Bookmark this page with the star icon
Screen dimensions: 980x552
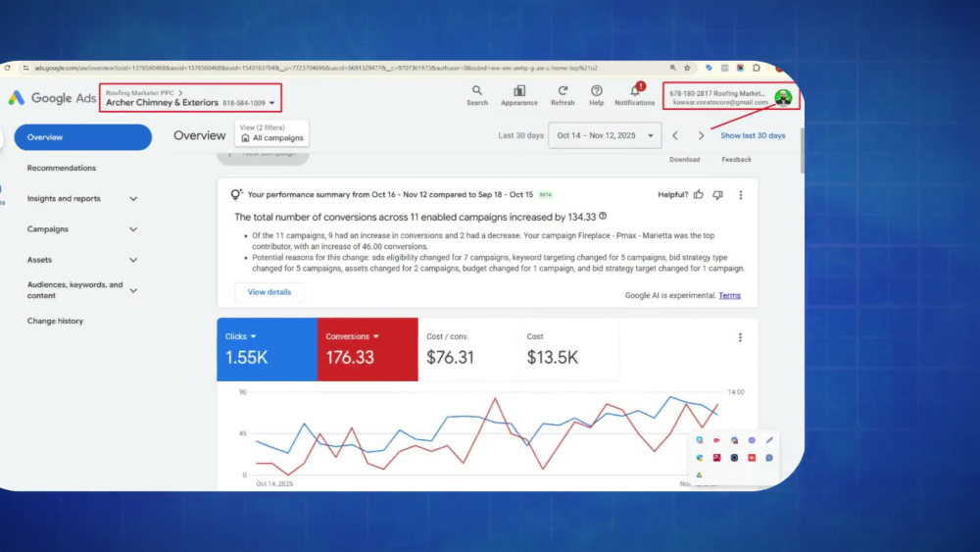pos(687,68)
